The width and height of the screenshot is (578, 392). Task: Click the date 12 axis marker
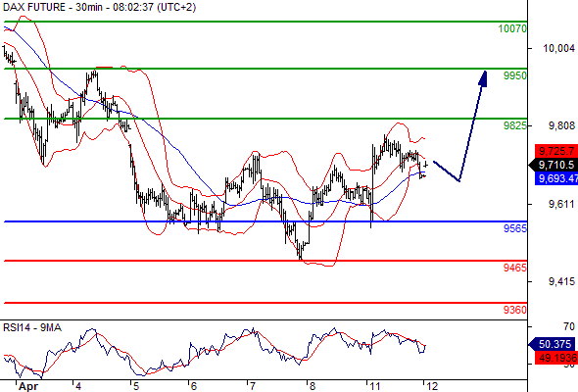click(x=432, y=386)
